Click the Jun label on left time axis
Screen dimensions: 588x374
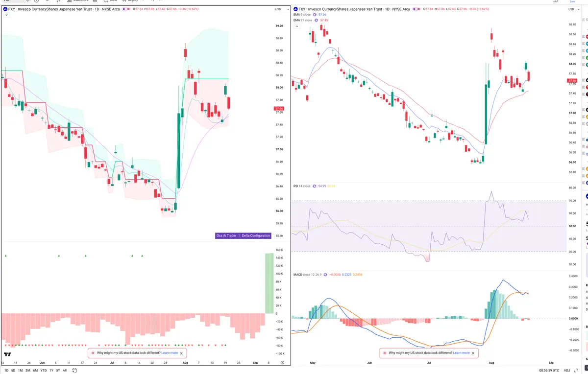coord(42,363)
